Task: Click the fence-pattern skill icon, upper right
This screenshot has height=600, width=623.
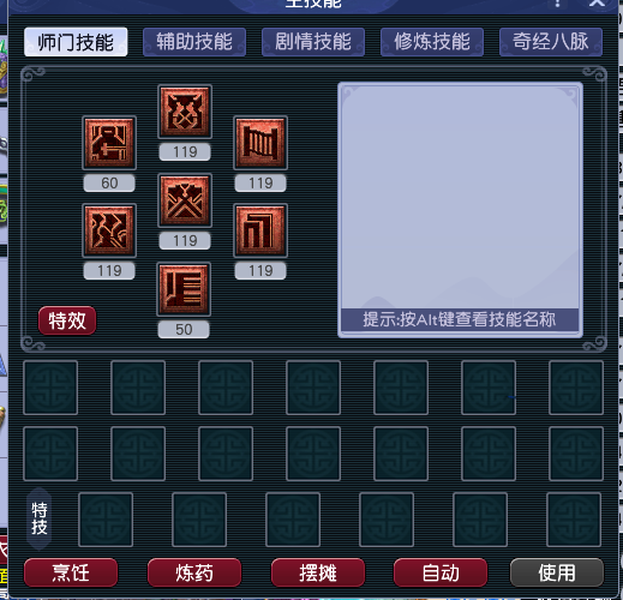Action: tap(260, 143)
